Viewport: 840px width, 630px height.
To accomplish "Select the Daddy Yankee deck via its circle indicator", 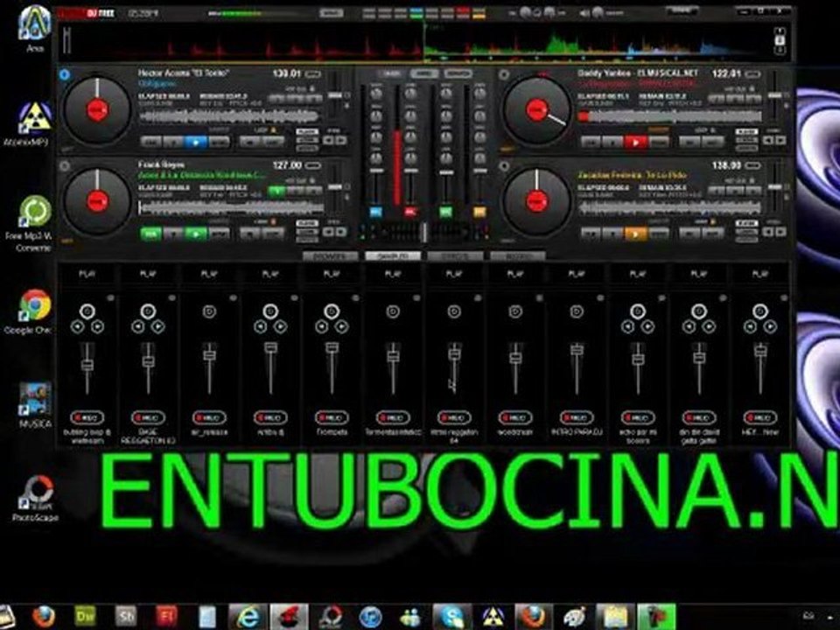I will [504, 74].
